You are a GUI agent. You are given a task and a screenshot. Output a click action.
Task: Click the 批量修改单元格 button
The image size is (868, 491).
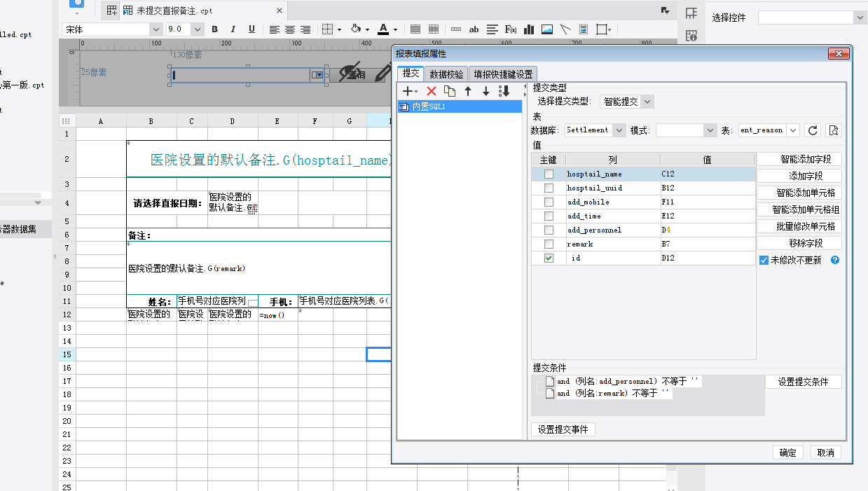coord(799,226)
